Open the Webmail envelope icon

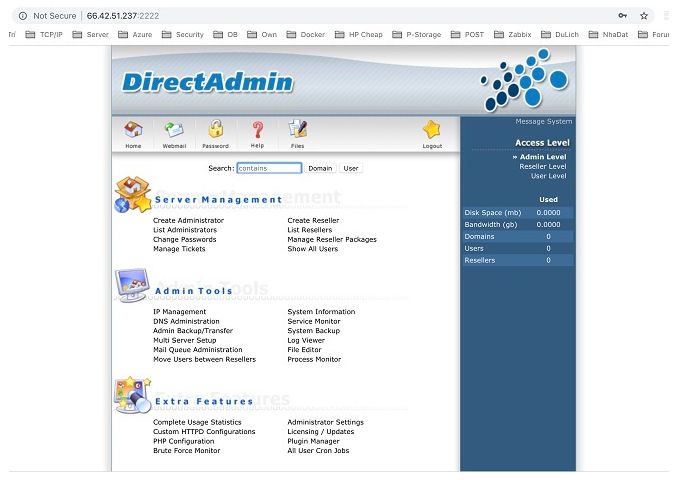pos(174,129)
